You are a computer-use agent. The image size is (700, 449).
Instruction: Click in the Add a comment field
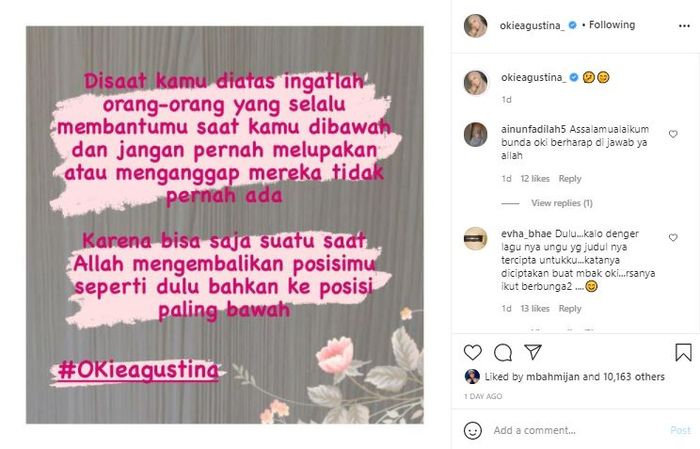(576, 431)
